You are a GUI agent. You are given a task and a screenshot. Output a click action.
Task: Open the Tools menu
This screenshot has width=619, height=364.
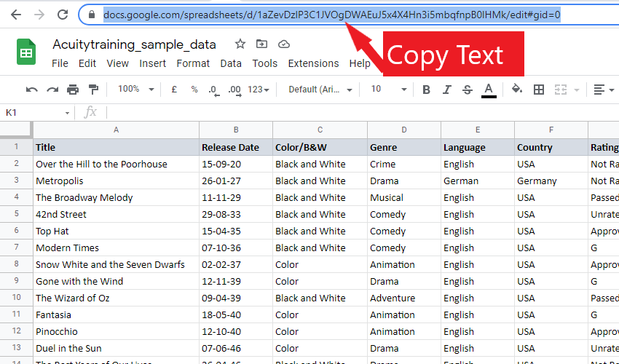click(265, 63)
